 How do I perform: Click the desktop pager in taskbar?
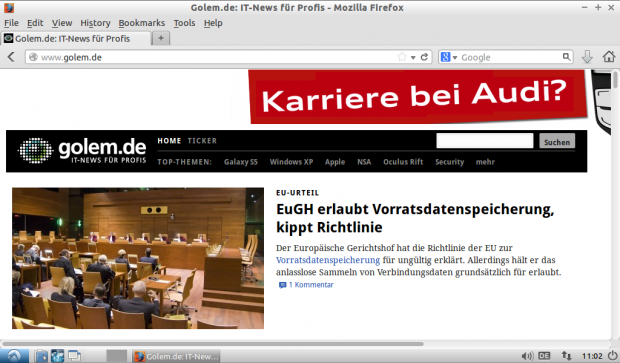pos(117,356)
